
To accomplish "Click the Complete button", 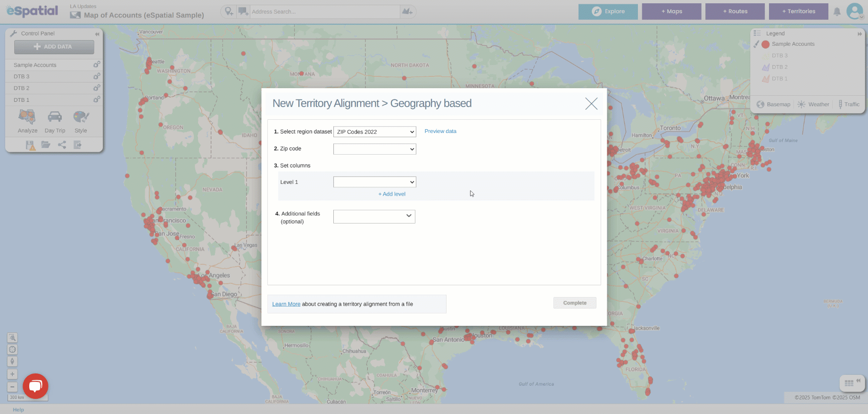I will (575, 303).
